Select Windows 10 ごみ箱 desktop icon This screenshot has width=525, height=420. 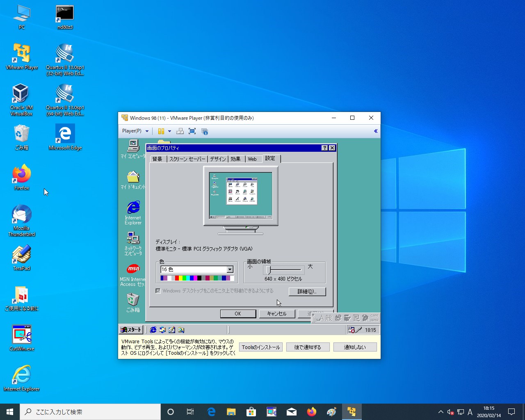21,137
